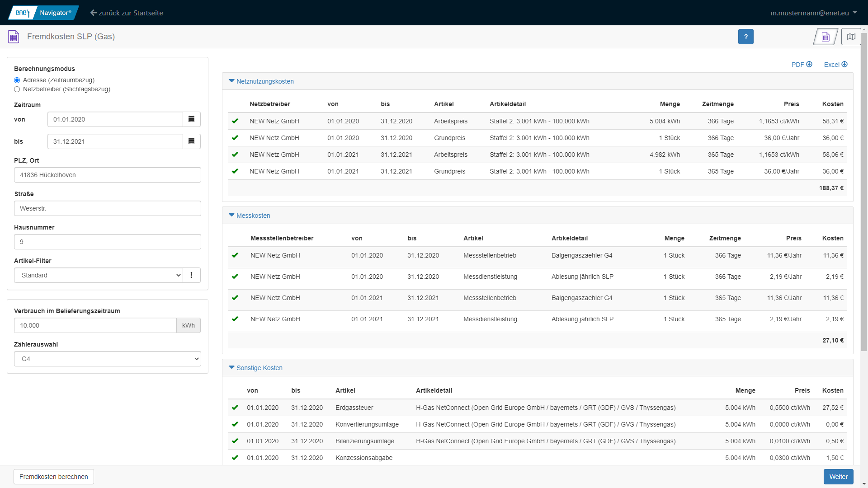Click the three-dot options next to Artikel-Filter

[191, 275]
